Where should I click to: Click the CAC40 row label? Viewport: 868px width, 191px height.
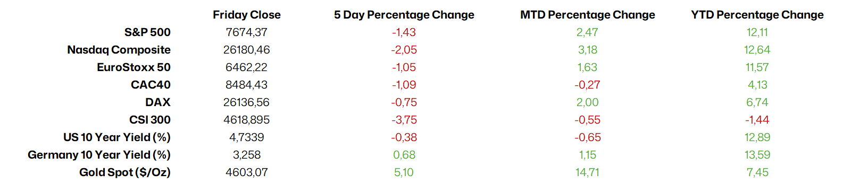pyautogui.click(x=151, y=85)
